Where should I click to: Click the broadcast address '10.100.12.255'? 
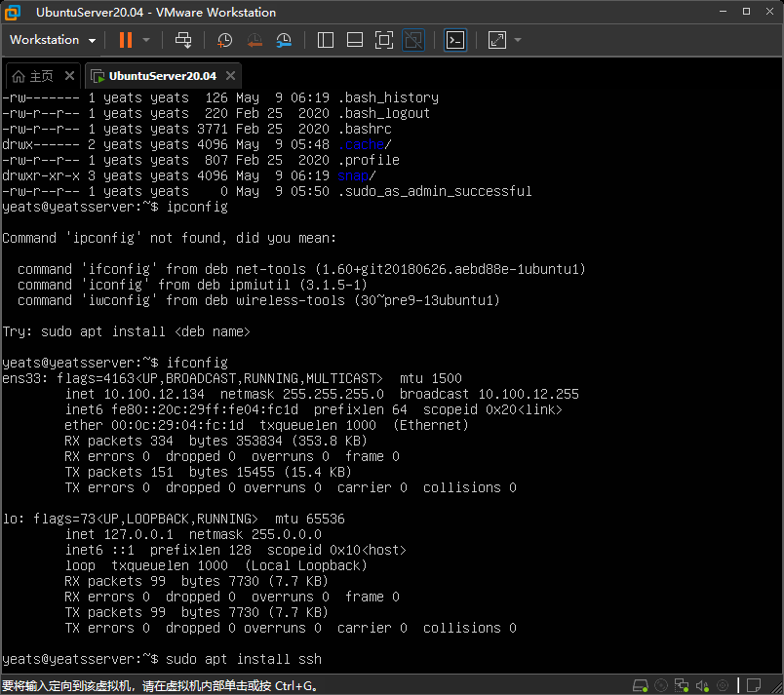click(529, 394)
